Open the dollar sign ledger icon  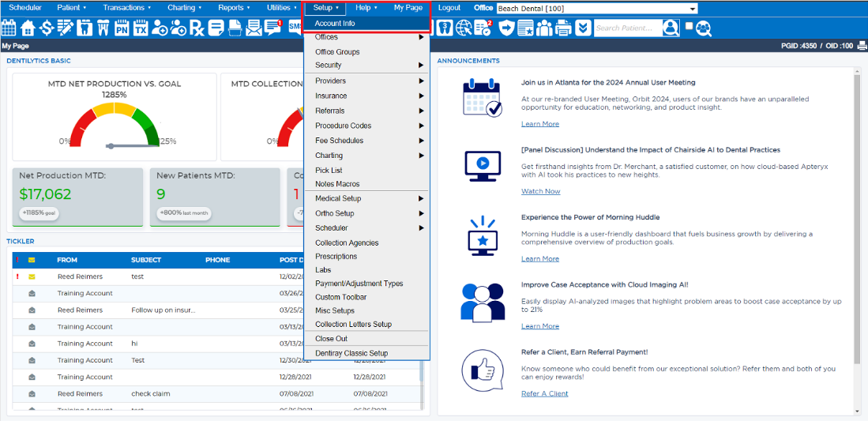47,27
